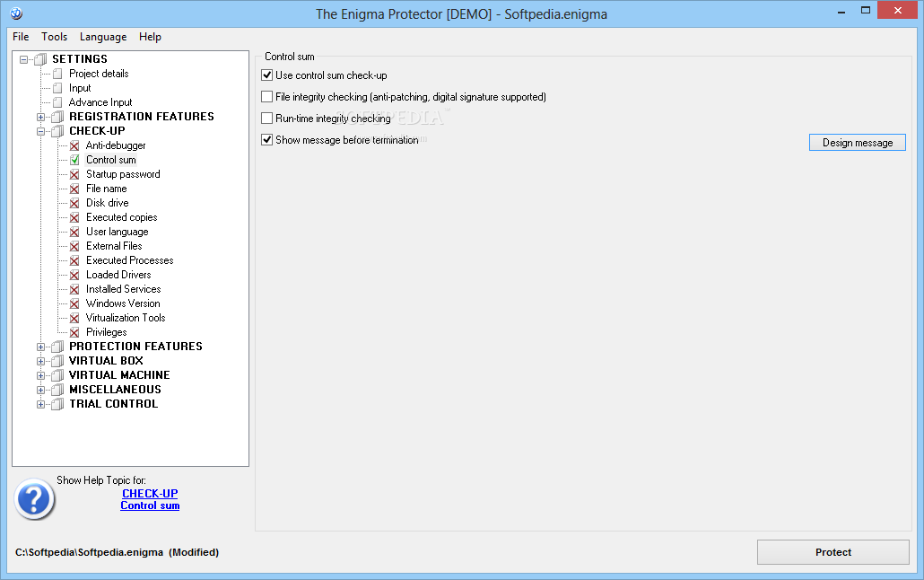Click the folder icon beside CHECK-UP
Screen dimensions: 924x580
point(57,131)
